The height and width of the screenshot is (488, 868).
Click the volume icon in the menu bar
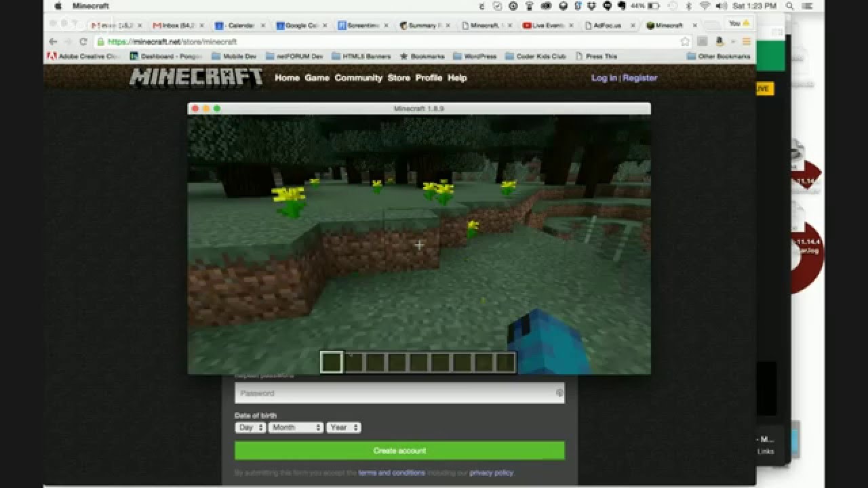pyautogui.click(x=720, y=6)
